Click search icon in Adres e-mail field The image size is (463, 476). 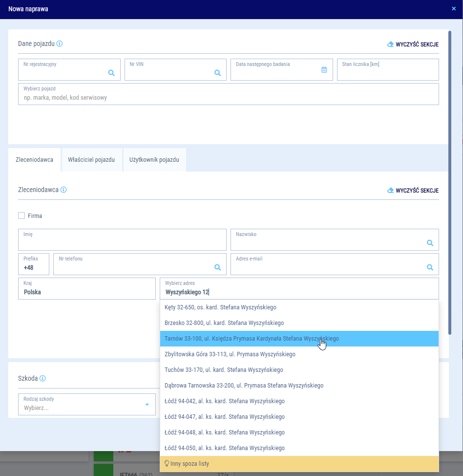click(x=430, y=267)
